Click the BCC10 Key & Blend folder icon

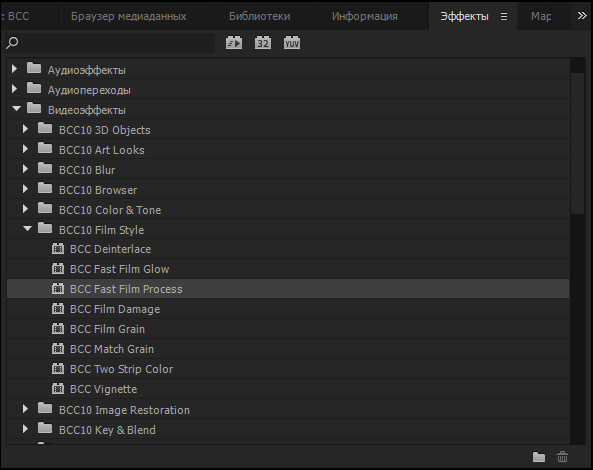click(45, 429)
